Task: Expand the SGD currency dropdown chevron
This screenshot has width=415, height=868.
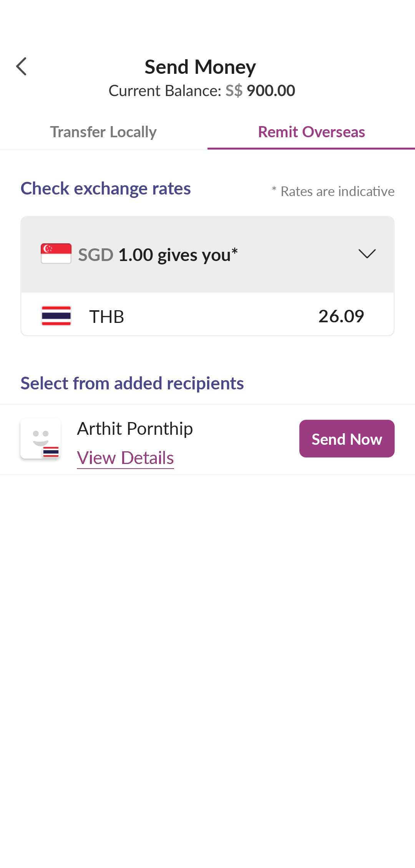Action: 367,254
